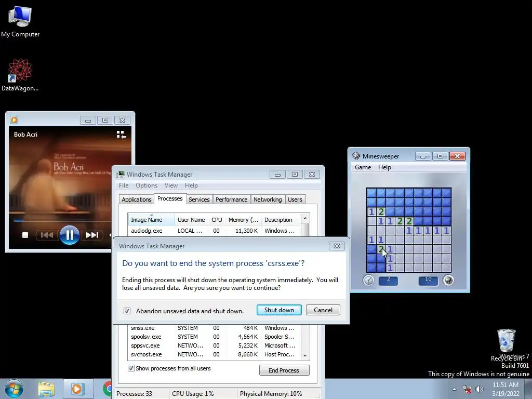
Task: Skip to previous track in Media Player
Action: [47, 235]
